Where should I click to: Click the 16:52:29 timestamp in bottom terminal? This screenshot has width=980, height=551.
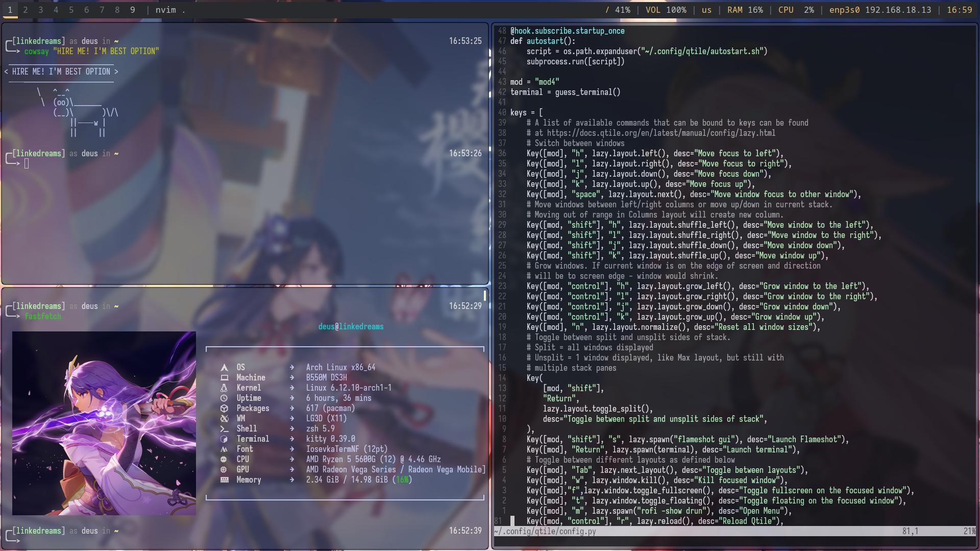coord(465,306)
